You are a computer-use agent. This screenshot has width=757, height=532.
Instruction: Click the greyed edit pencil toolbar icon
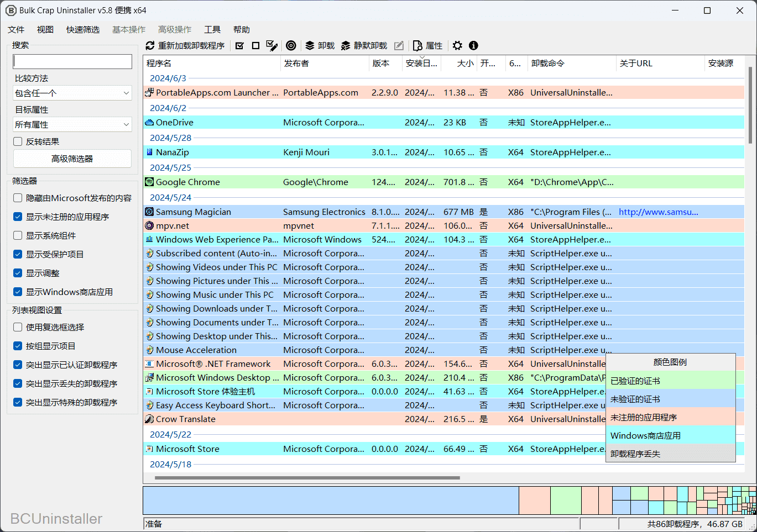click(399, 45)
